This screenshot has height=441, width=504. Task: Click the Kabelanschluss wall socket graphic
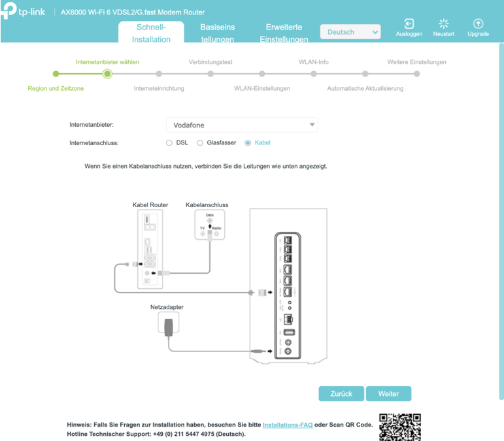[x=210, y=224]
